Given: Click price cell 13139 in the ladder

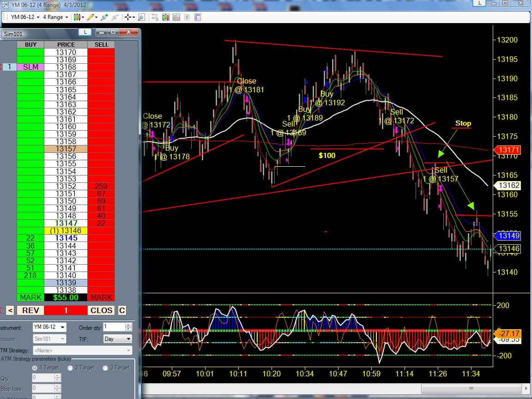Looking at the screenshot, I should coord(66,283).
